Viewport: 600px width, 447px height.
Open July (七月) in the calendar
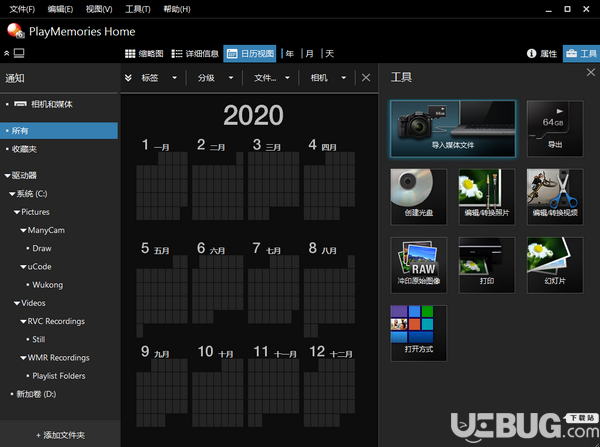pos(273,282)
